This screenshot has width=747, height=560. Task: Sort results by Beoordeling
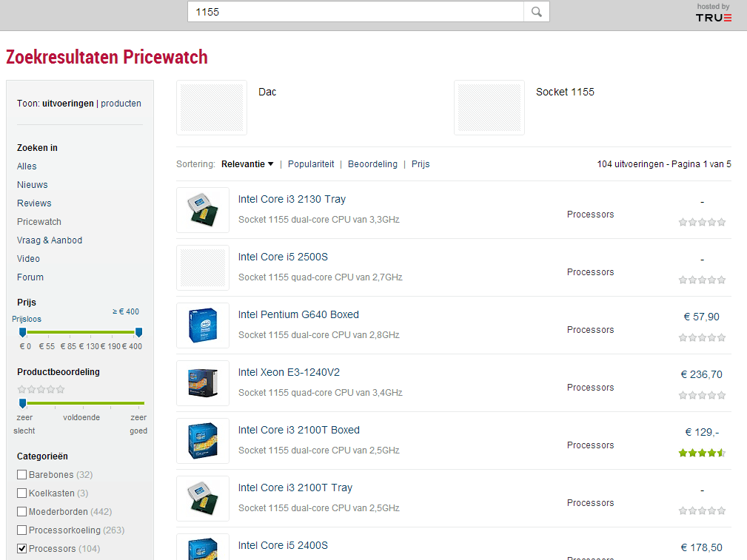(372, 163)
